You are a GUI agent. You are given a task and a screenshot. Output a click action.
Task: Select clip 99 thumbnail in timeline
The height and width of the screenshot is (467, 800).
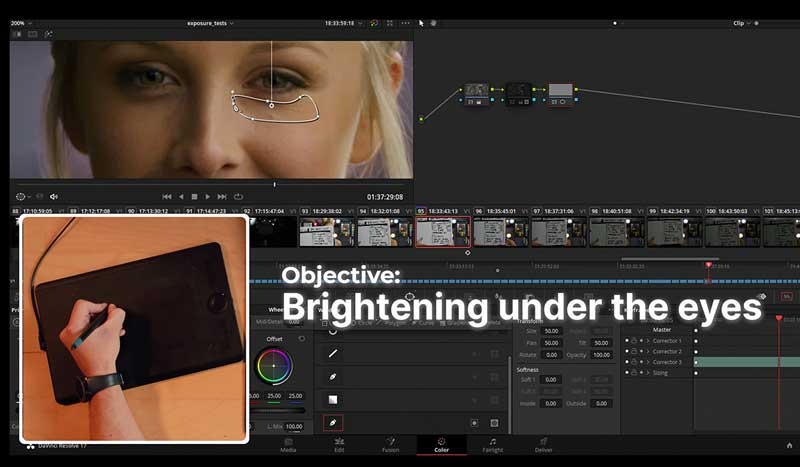(x=674, y=232)
